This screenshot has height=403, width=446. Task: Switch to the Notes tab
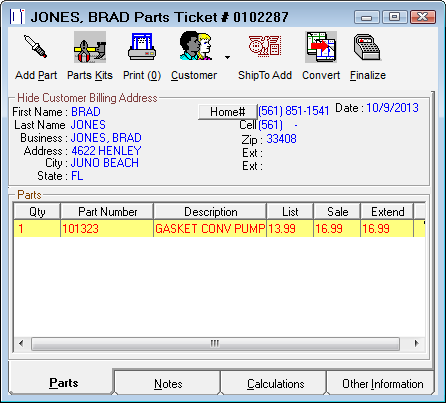167,383
